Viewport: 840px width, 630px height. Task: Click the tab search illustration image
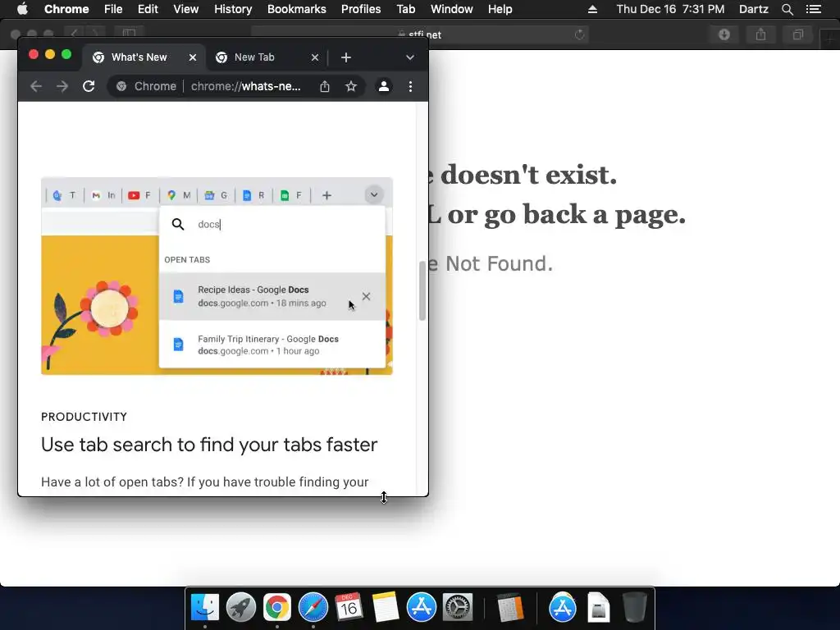217,276
